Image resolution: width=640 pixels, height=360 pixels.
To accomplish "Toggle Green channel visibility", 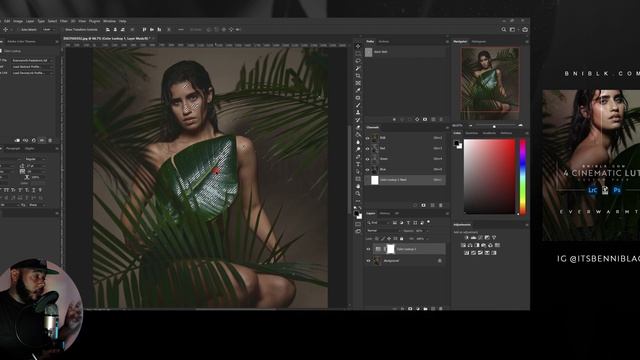I will pyautogui.click(x=367, y=159).
